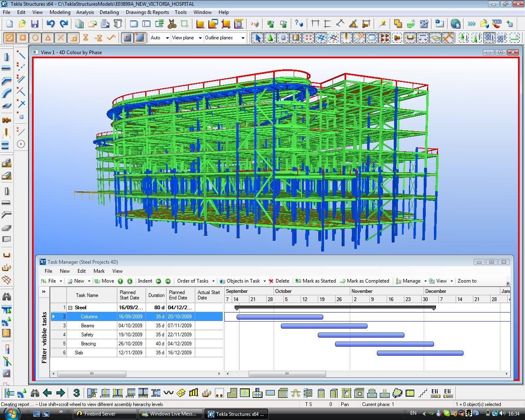
Task: Click the triple chevron arrows icon
Action: click(x=471, y=24)
